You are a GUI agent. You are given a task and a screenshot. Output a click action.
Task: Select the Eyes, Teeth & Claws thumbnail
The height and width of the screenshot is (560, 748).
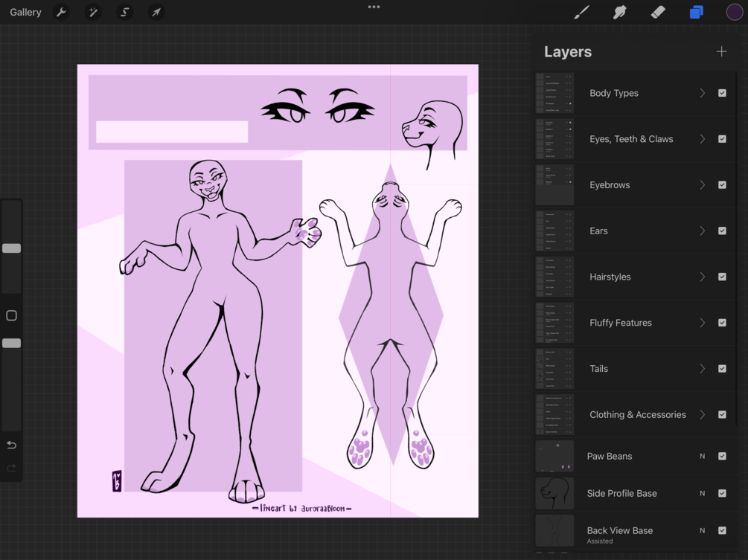click(554, 138)
